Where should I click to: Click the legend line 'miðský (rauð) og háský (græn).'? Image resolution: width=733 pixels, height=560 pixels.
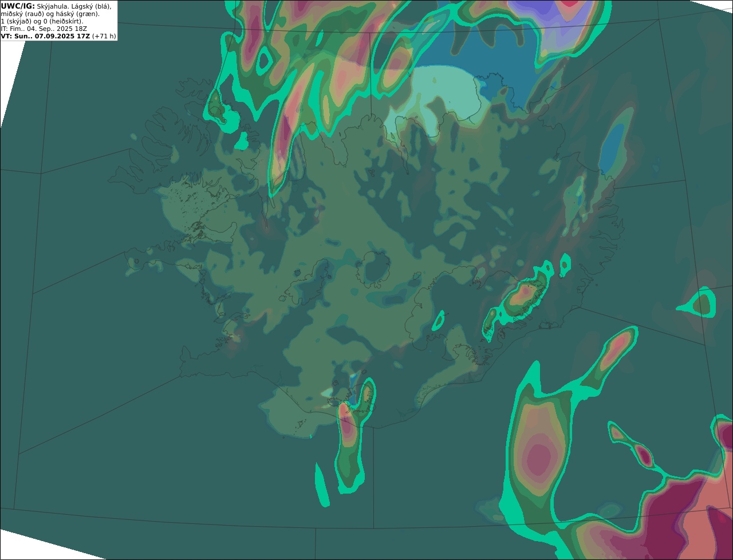pos(50,14)
